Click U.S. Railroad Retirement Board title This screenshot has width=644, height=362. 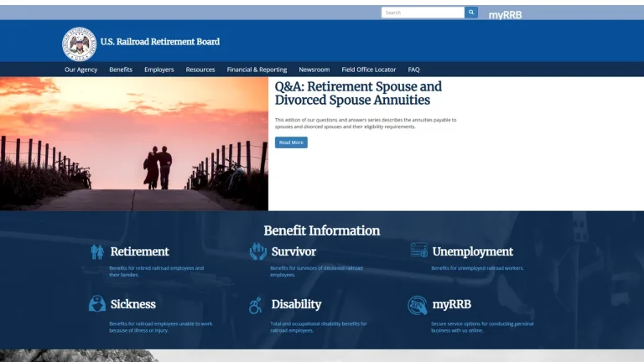click(x=160, y=42)
